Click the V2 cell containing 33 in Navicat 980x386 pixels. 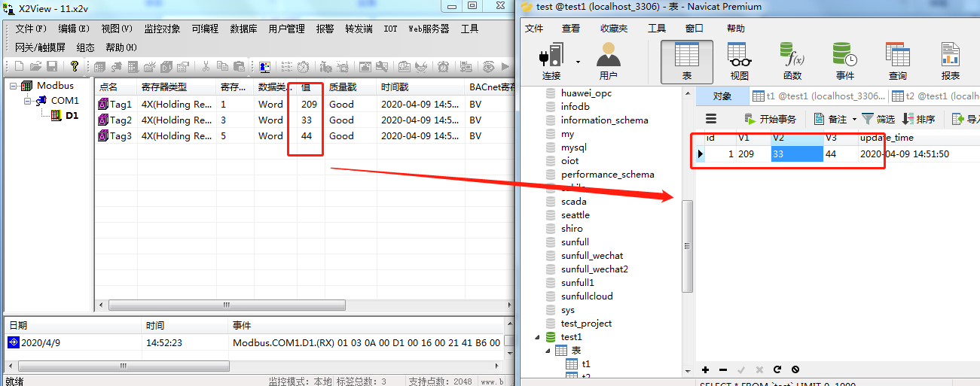tap(796, 153)
